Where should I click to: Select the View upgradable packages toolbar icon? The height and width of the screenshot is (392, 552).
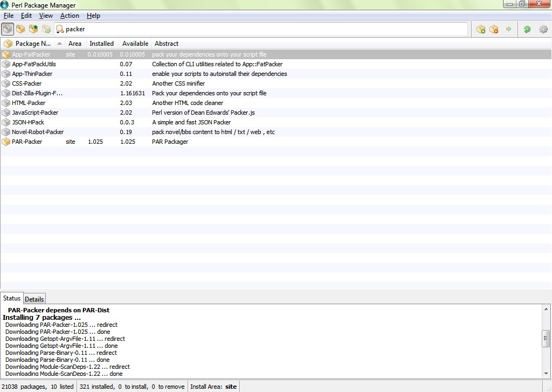33,29
